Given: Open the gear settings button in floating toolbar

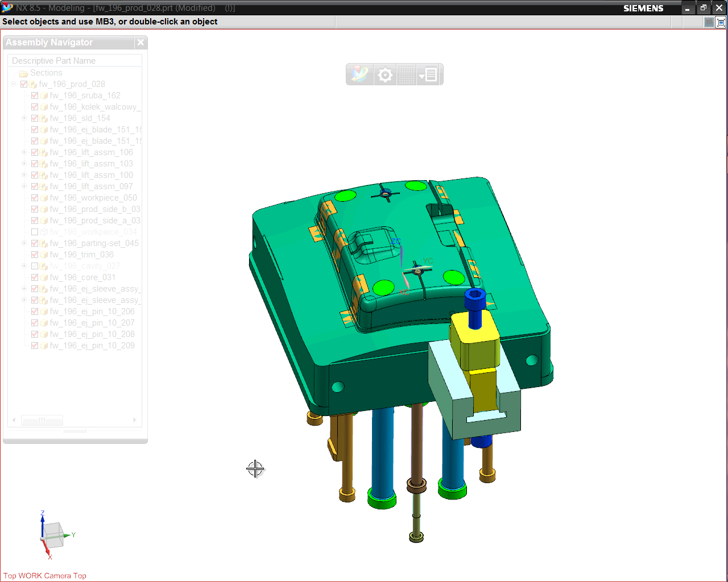Looking at the screenshot, I should tap(385, 74).
